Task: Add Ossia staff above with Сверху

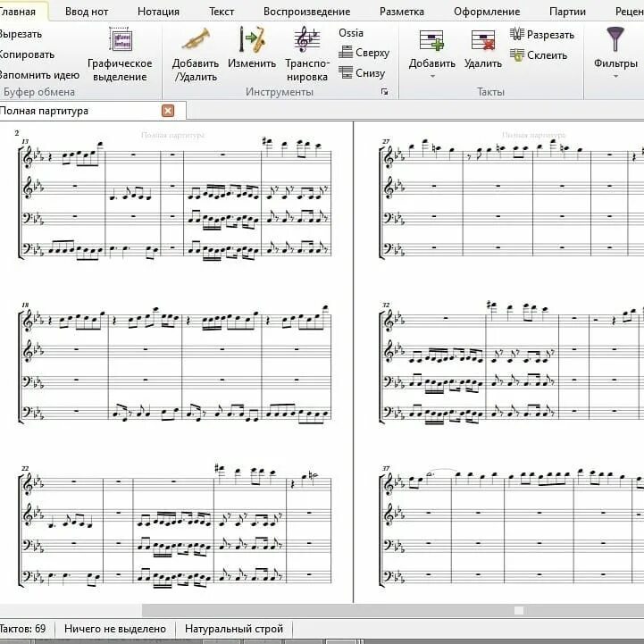Action: click(364, 53)
